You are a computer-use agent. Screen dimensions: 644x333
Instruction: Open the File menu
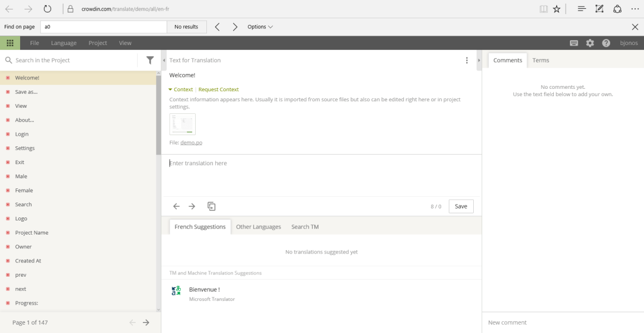[x=34, y=43]
